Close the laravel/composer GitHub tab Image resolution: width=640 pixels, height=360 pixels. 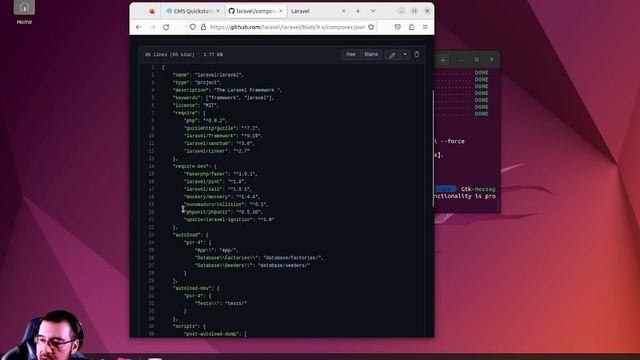(x=281, y=11)
